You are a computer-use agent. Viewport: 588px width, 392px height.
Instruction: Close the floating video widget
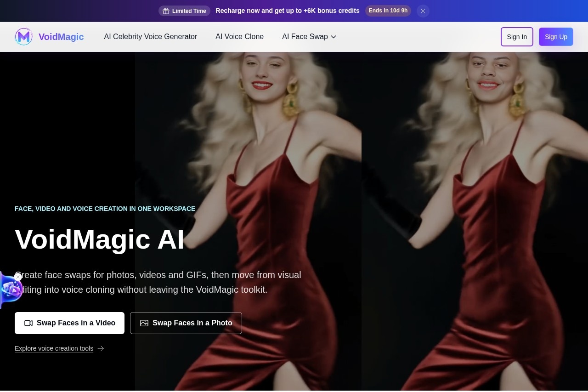[18, 277]
